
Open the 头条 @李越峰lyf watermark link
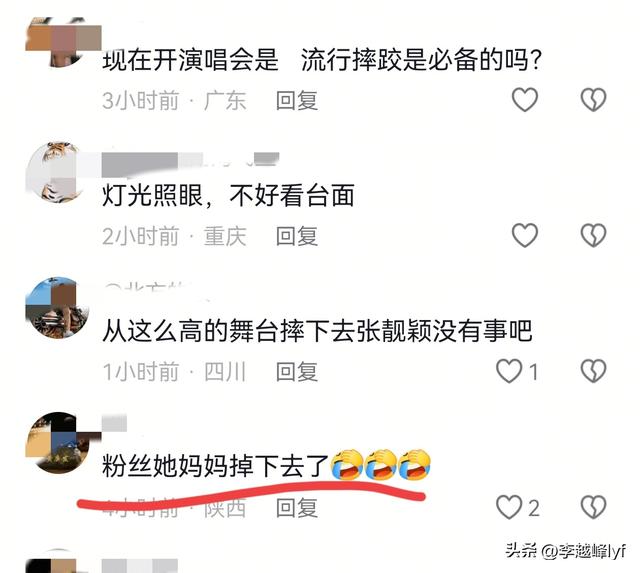565,551
